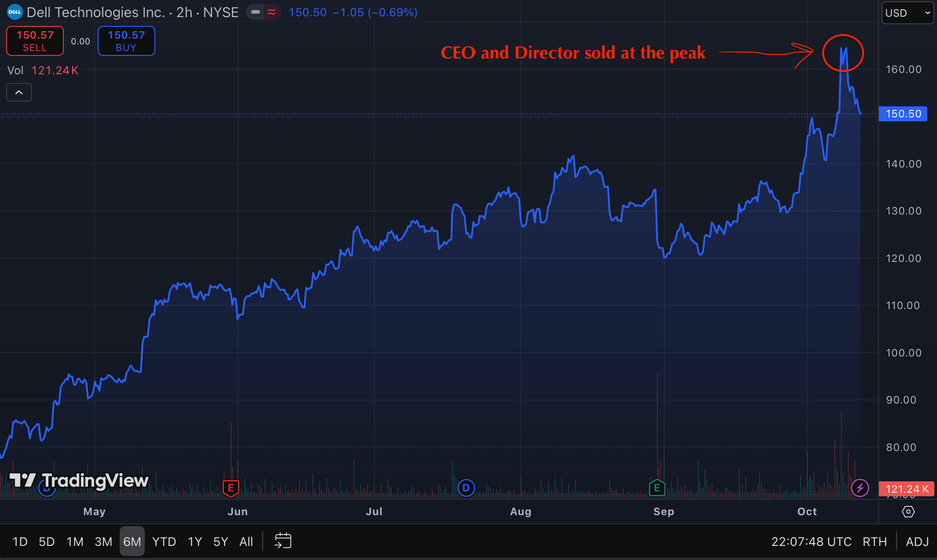Screen dimensions: 937x560
Task: Click the purple lightning bolt marker
Action: 860,488
